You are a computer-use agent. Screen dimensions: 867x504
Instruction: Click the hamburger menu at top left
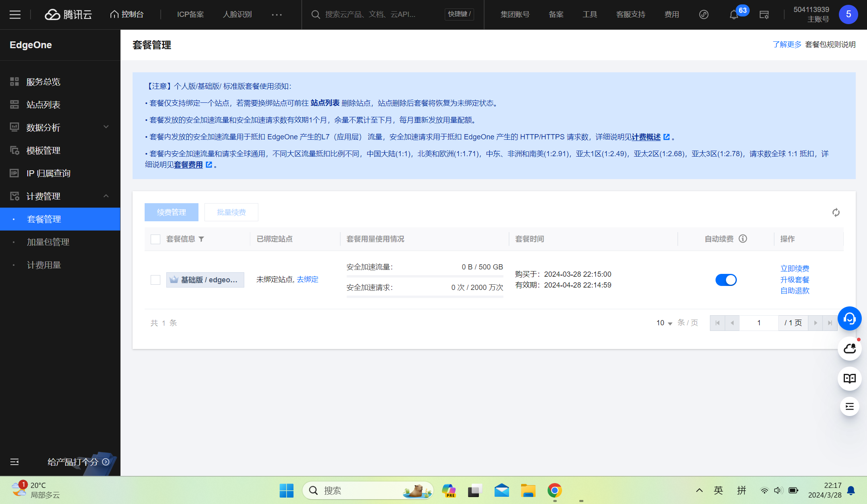pyautogui.click(x=15, y=14)
